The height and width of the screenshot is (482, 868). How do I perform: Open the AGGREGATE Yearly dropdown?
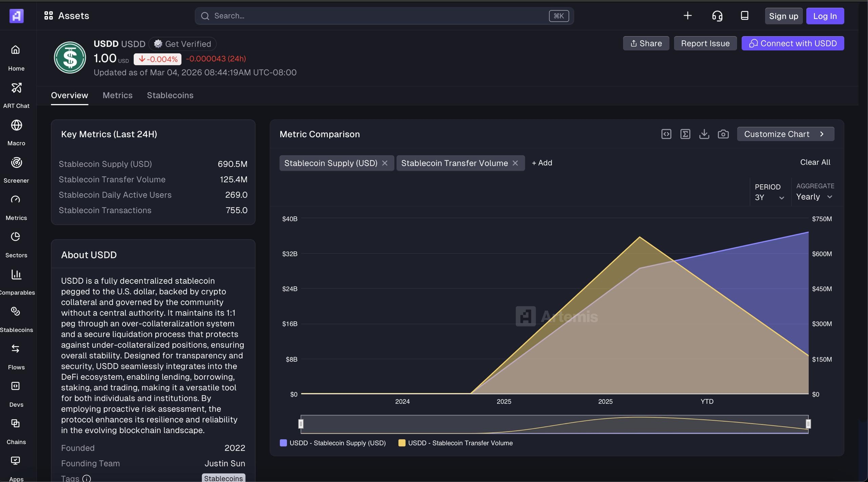coord(814,197)
